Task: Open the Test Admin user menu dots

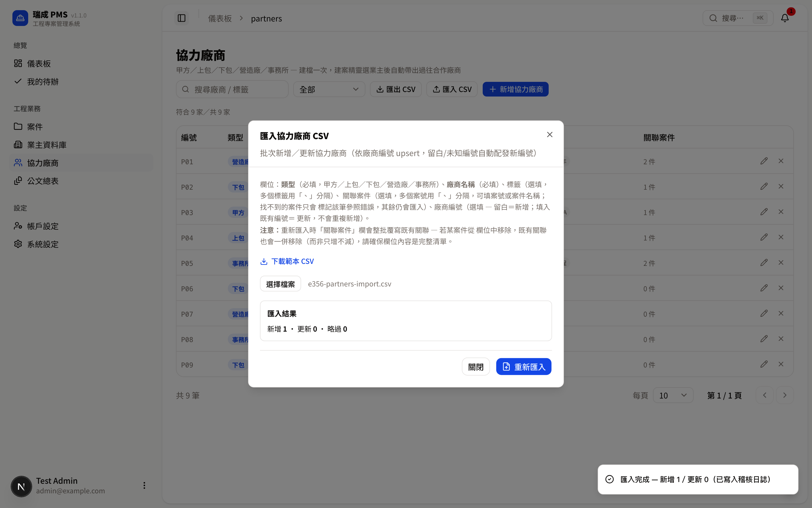Action: [x=144, y=485]
